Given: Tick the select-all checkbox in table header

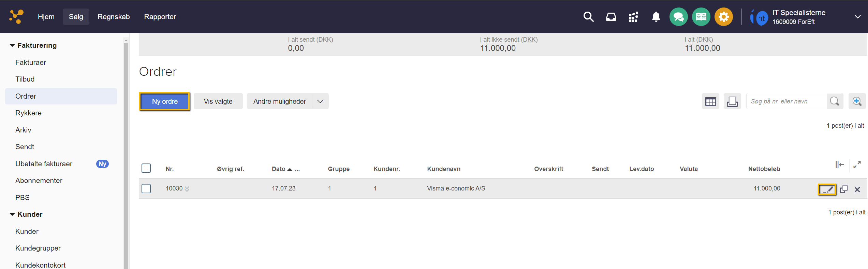Looking at the screenshot, I should pyautogui.click(x=146, y=168).
